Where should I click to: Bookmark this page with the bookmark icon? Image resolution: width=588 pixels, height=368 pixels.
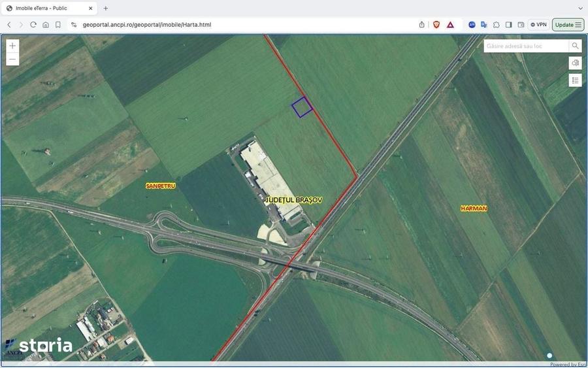tap(57, 25)
